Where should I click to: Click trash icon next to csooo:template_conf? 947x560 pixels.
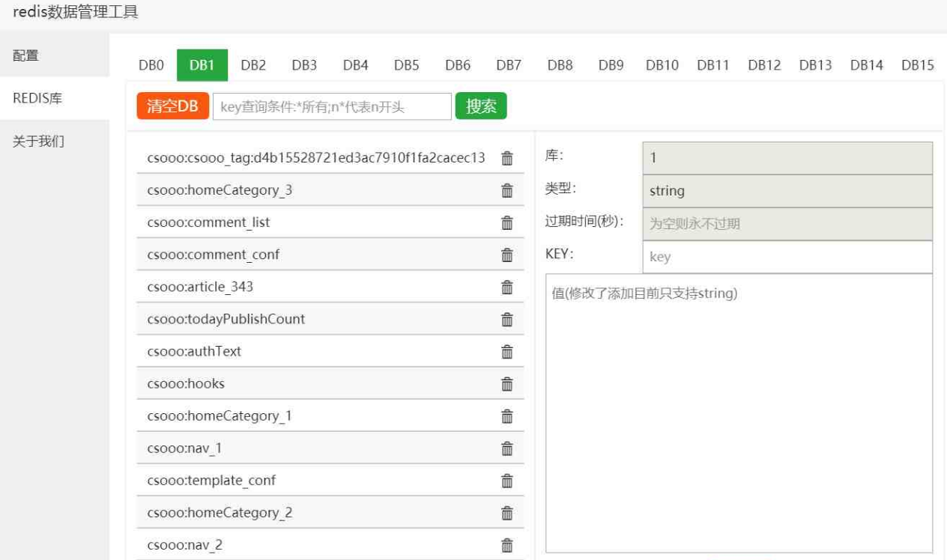coord(507,481)
